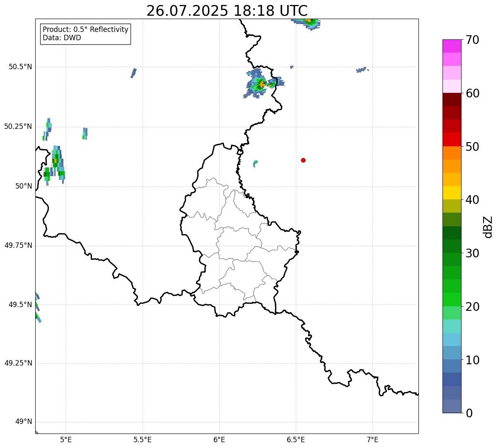Viewport: 498px width, 448px height.
Task: Click the 50.5°N latitude label
Action: [x=20, y=67]
